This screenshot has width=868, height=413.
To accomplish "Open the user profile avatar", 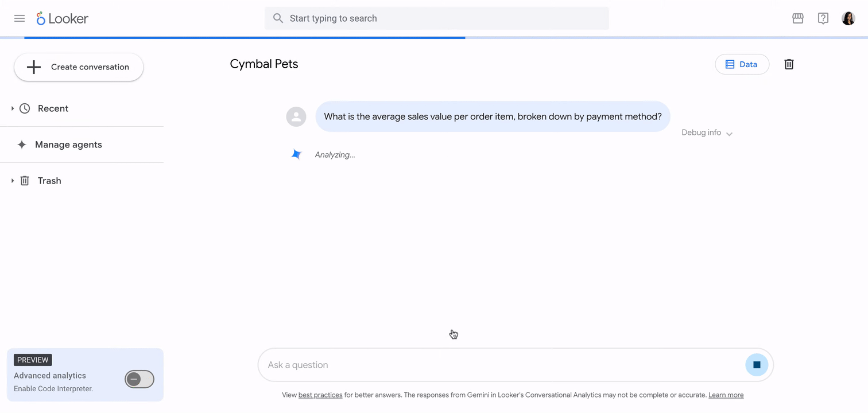I will [x=848, y=18].
